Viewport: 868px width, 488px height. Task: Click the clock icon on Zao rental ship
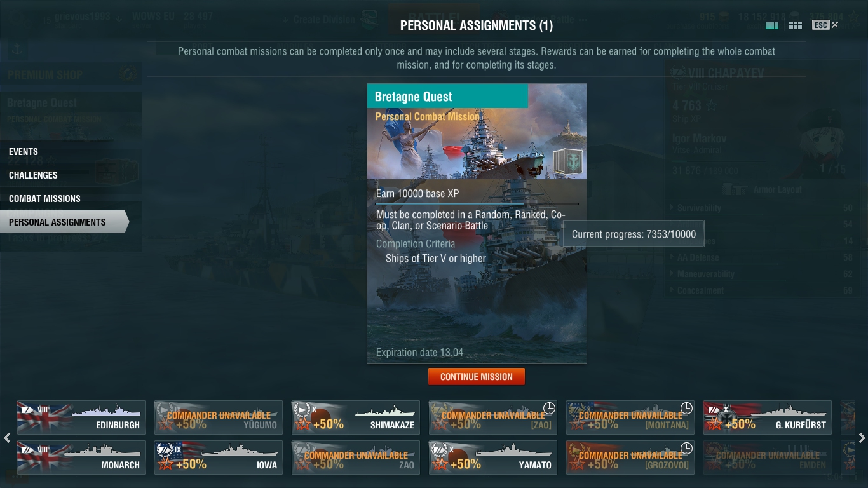pos(549,407)
